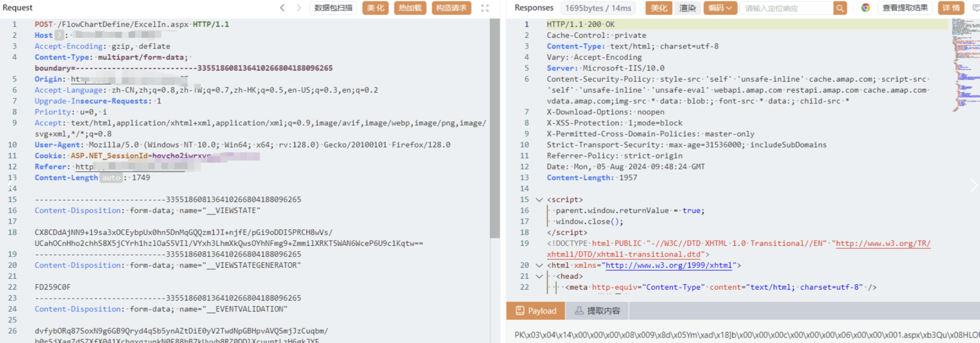
Task: Click the Strict-Transport-Security header line
Action: 687,145
